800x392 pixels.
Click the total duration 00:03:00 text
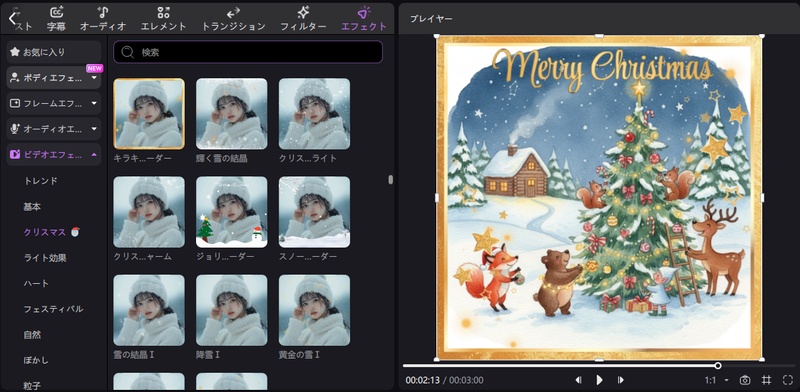coord(466,380)
